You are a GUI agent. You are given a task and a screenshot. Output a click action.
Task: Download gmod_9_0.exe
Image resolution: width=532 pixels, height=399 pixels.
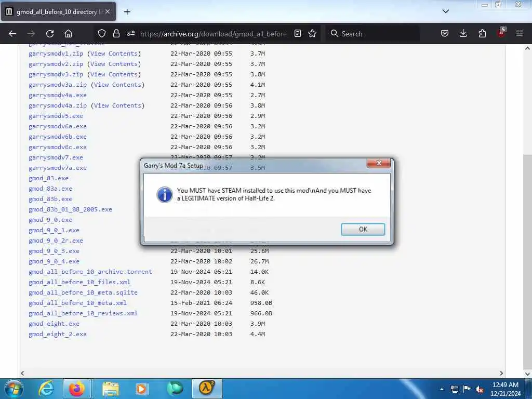coord(50,220)
